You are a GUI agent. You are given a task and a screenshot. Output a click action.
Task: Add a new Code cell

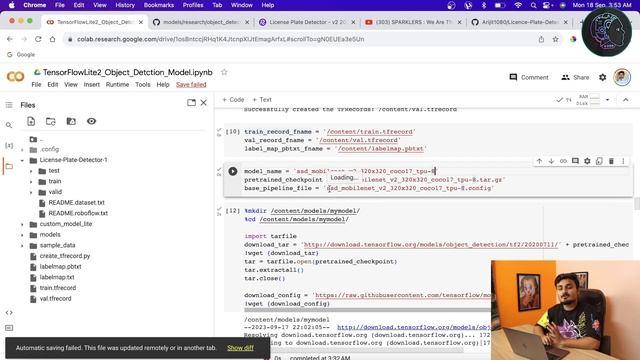point(233,100)
